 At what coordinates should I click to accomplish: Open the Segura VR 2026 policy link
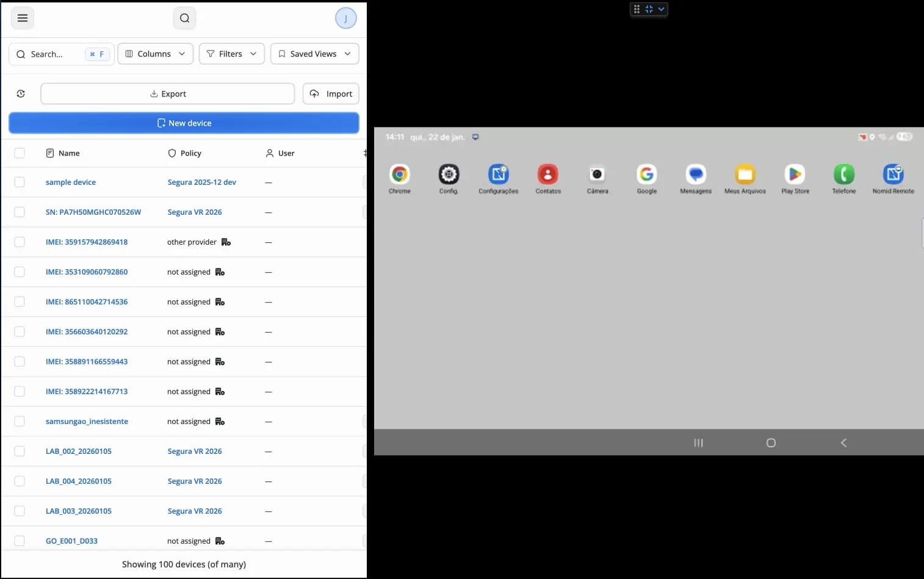point(194,212)
